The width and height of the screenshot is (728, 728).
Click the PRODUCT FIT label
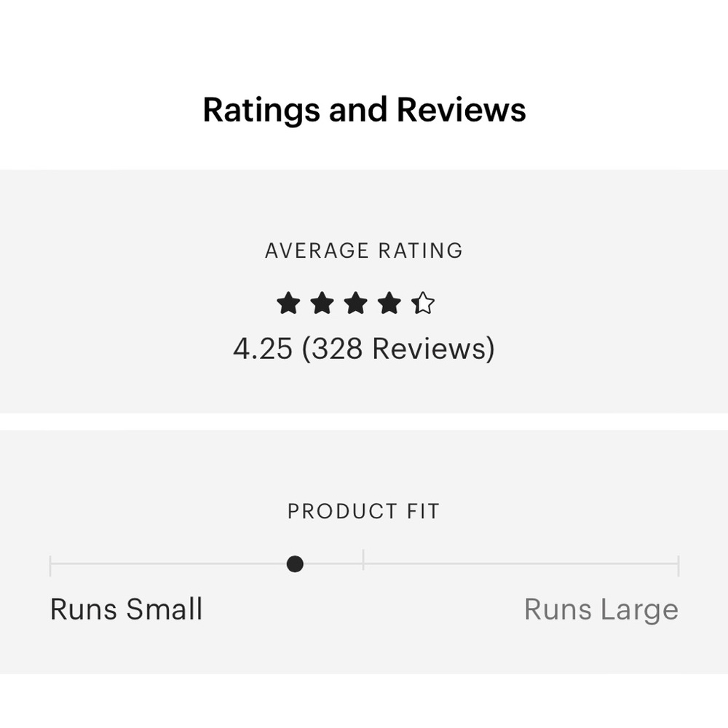pyautogui.click(x=364, y=511)
